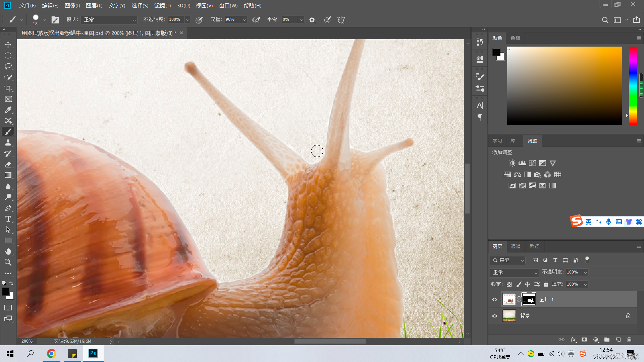Select the Crop tool
644x362 pixels.
click(8, 88)
